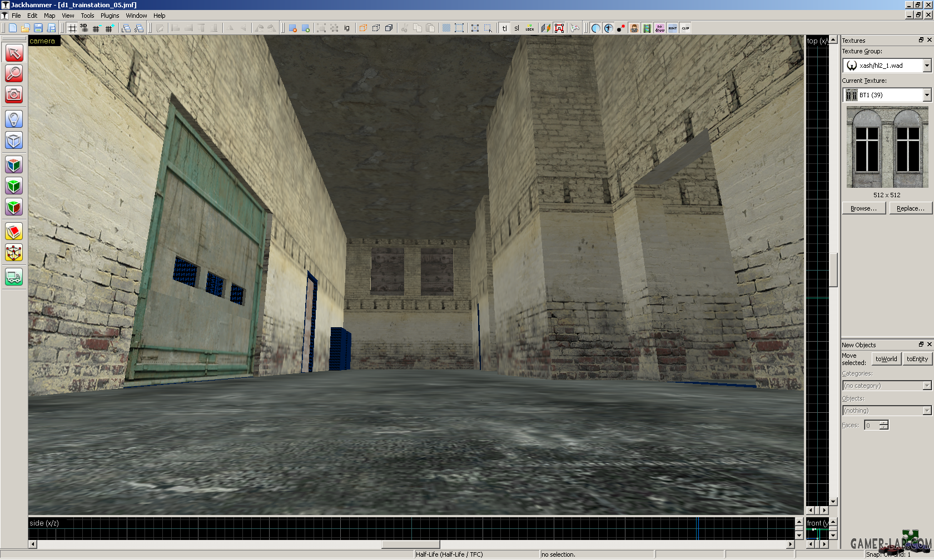Image resolution: width=934 pixels, height=560 pixels.
Task: Pick the Entity lightbulb tool
Action: 14,119
